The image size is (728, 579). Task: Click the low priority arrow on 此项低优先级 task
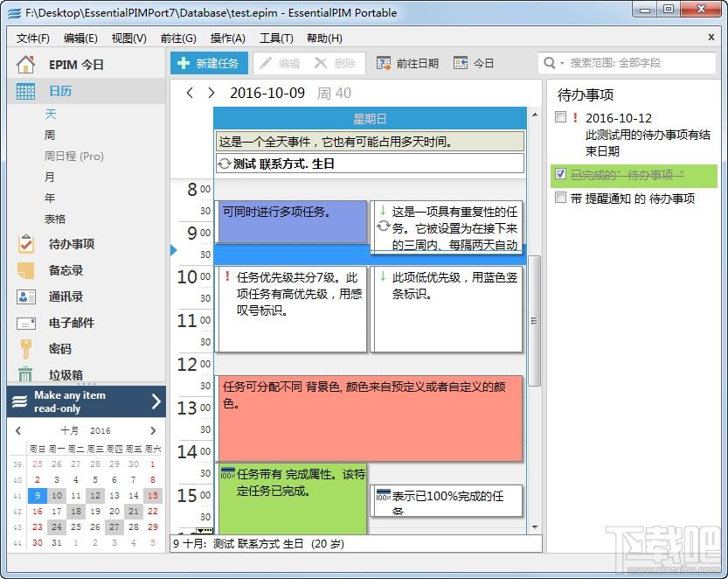(383, 276)
